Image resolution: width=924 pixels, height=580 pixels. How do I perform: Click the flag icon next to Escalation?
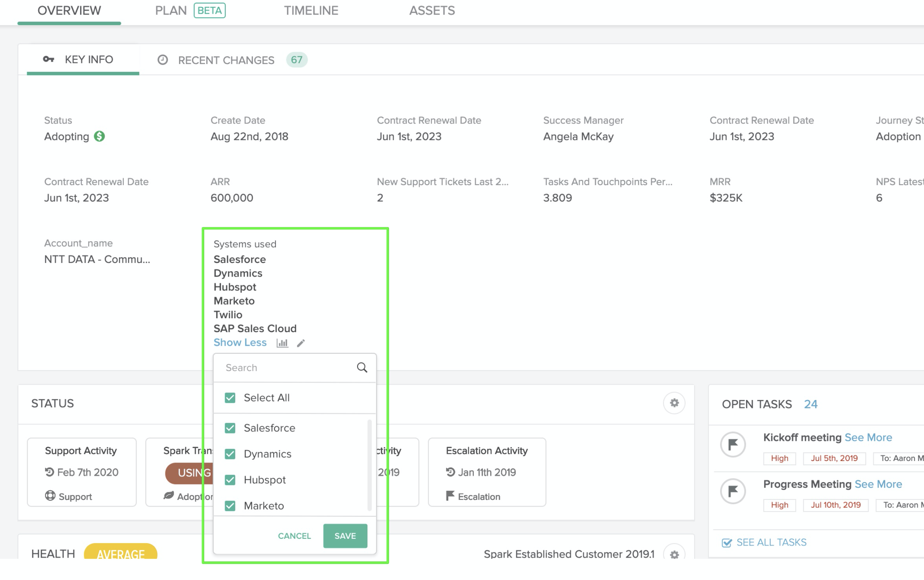click(x=450, y=496)
